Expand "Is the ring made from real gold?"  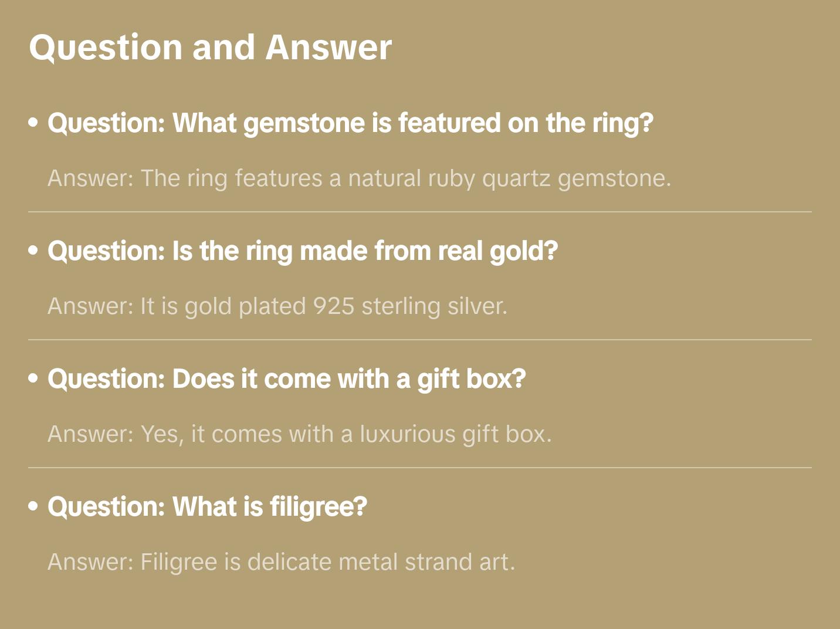coord(302,251)
